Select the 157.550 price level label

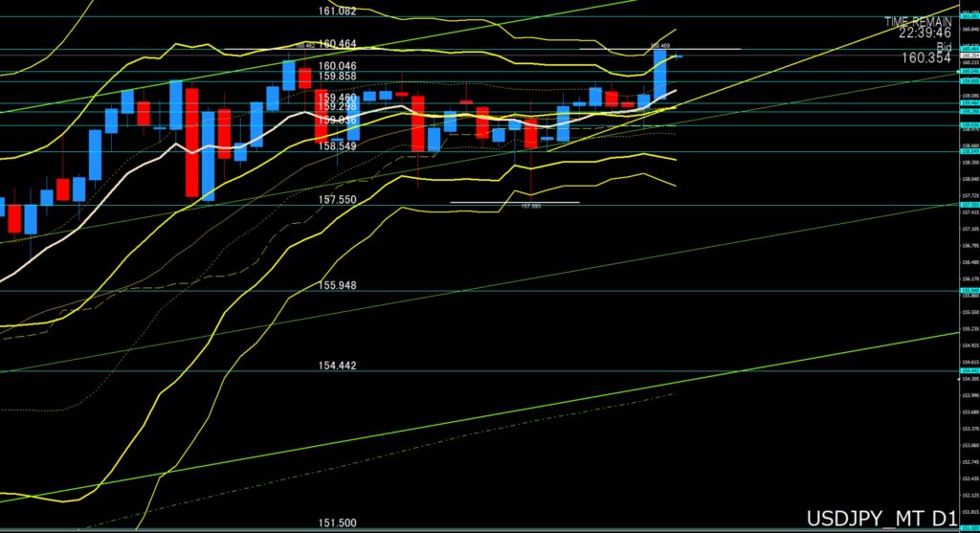coord(336,199)
